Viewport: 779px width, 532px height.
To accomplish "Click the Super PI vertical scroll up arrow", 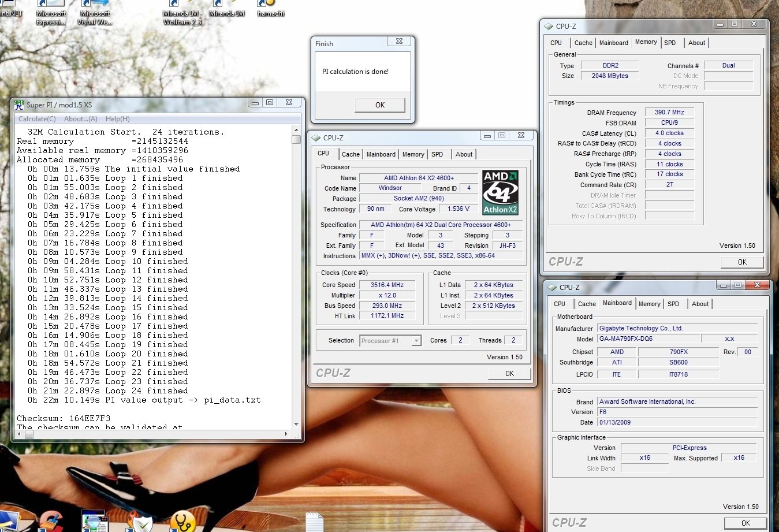I will (296, 129).
